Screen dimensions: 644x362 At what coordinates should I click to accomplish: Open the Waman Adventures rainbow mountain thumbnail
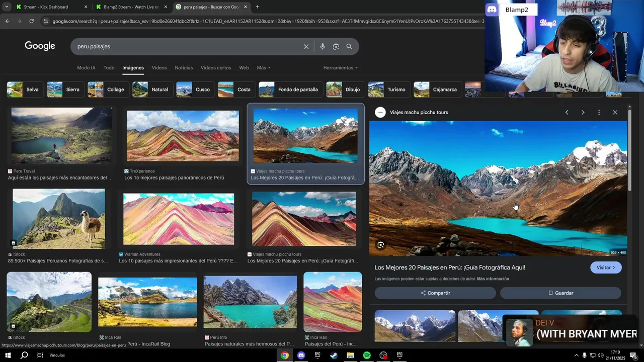pyautogui.click(x=179, y=219)
